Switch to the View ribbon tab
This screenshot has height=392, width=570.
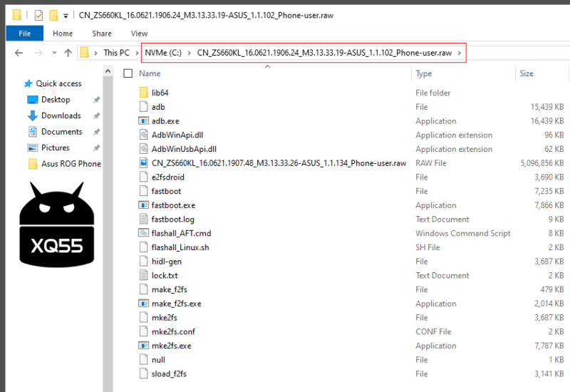(139, 33)
